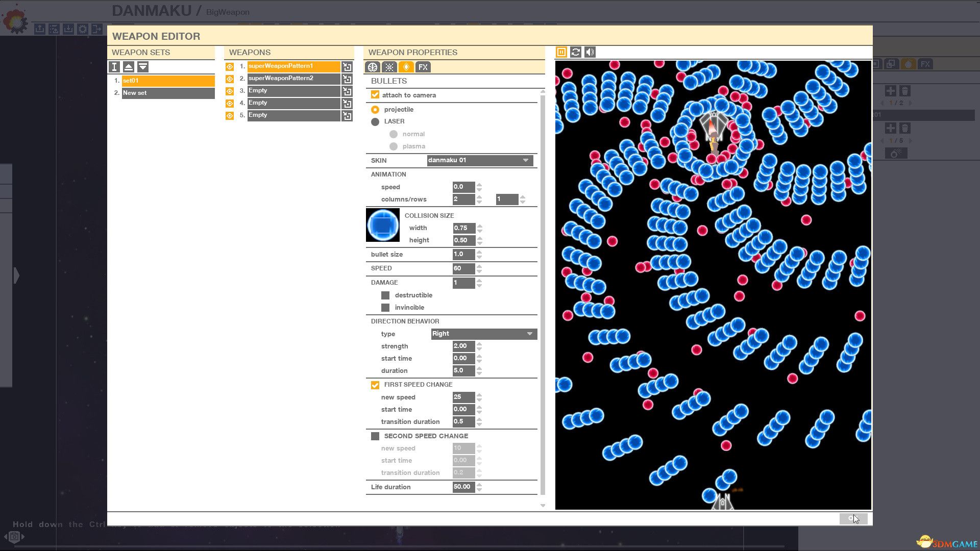Click the DAMAGE input field

[x=462, y=283]
